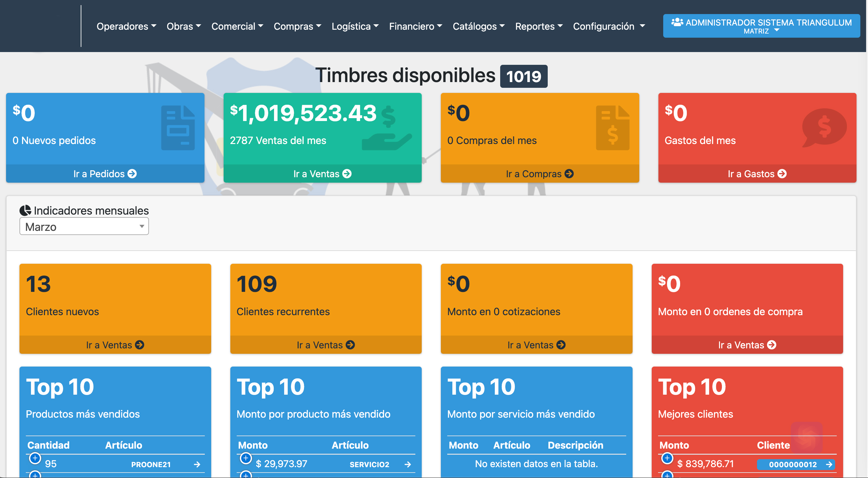868x478 pixels.
Task: Click arrow next to PROONE21
Action: (x=197, y=465)
